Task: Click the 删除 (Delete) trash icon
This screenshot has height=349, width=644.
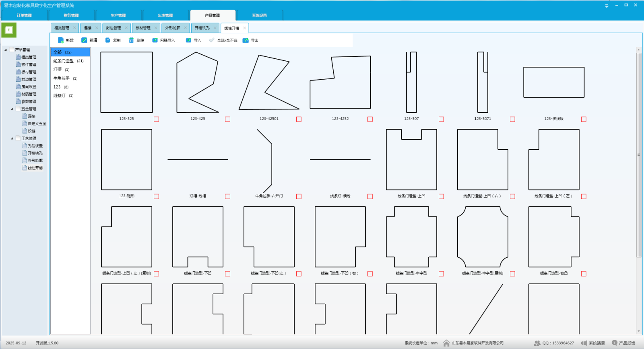Action: tap(131, 40)
